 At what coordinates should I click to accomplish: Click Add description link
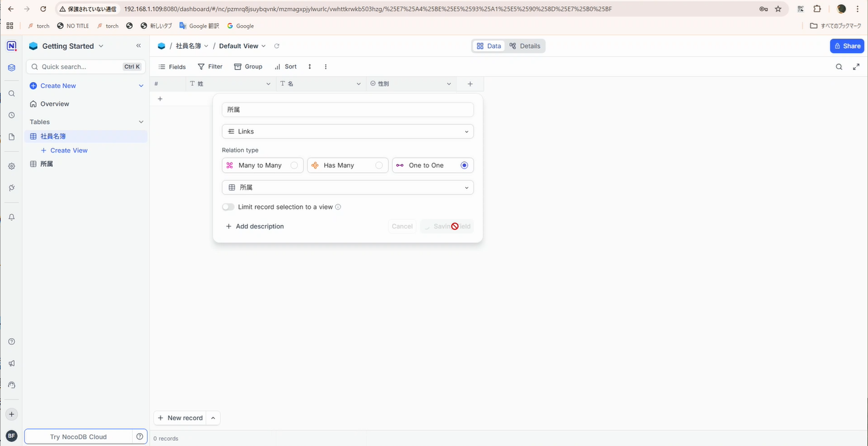(255, 226)
